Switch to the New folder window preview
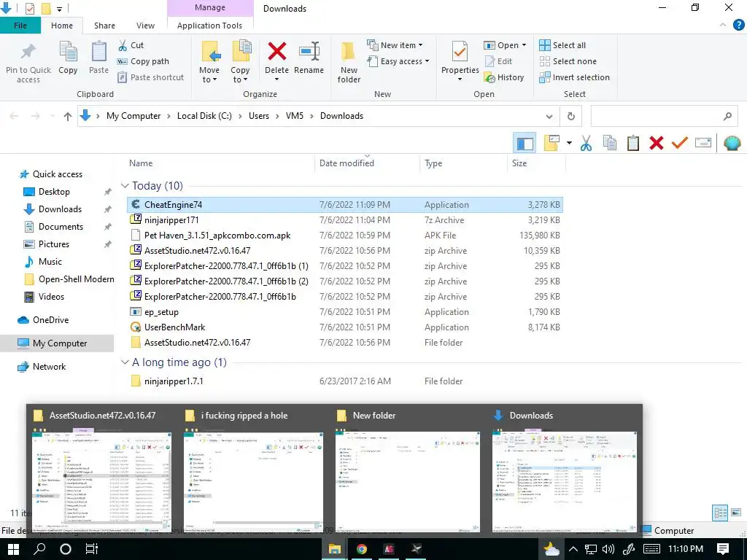This screenshot has height=560, width=747. click(408, 471)
